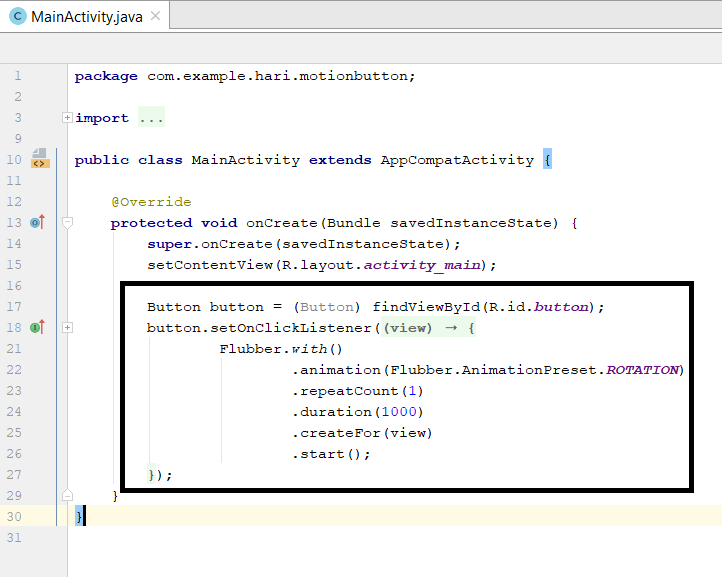722x577 pixels.
Task: Click setContentView on line 15
Action: point(210,265)
